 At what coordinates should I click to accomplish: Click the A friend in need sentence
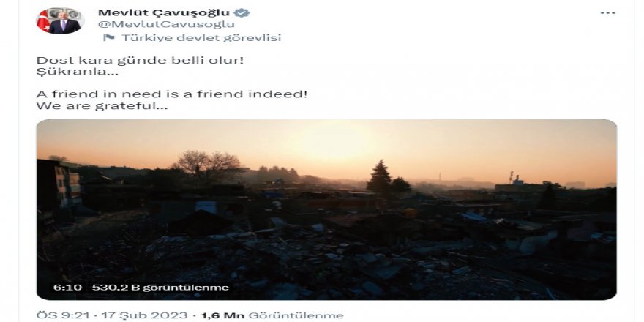tap(172, 94)
